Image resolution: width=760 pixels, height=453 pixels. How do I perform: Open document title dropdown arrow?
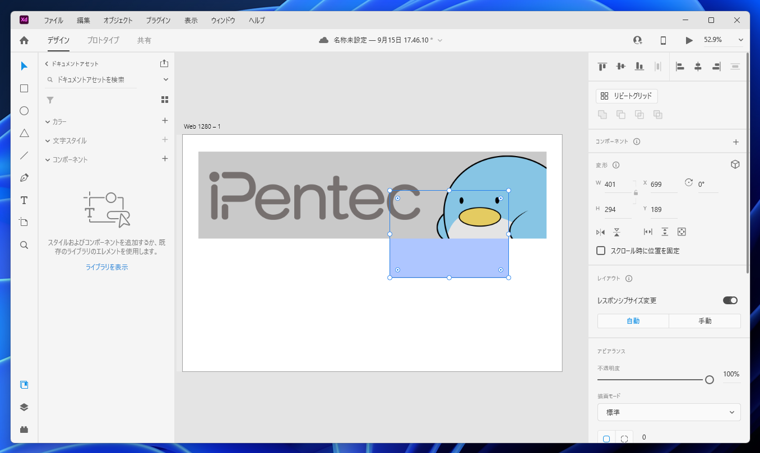click(x=440, y=40)
